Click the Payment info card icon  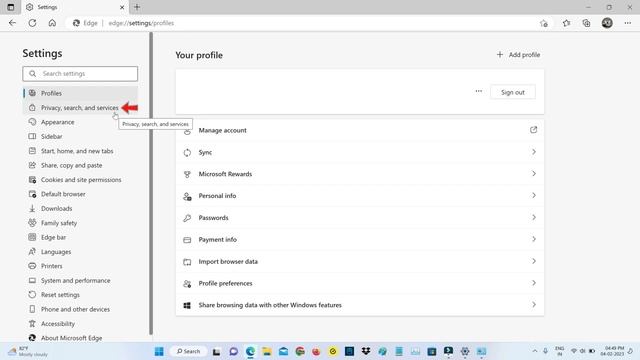click(187, 240)
